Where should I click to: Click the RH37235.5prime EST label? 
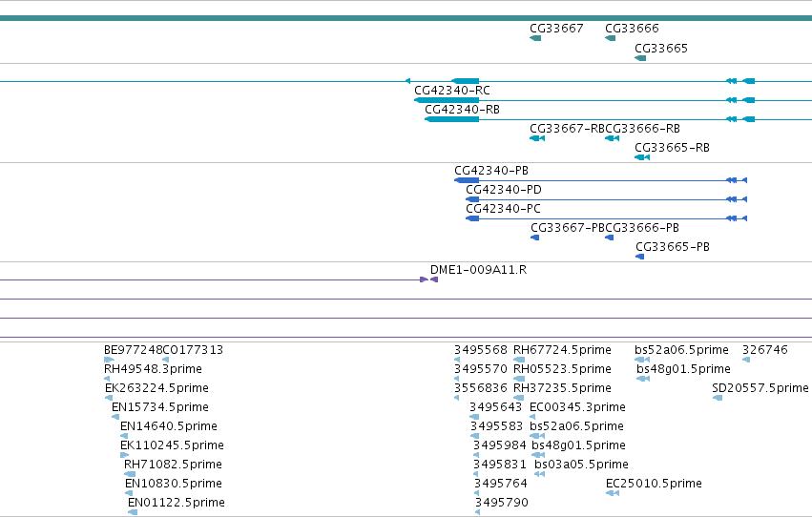562,388
